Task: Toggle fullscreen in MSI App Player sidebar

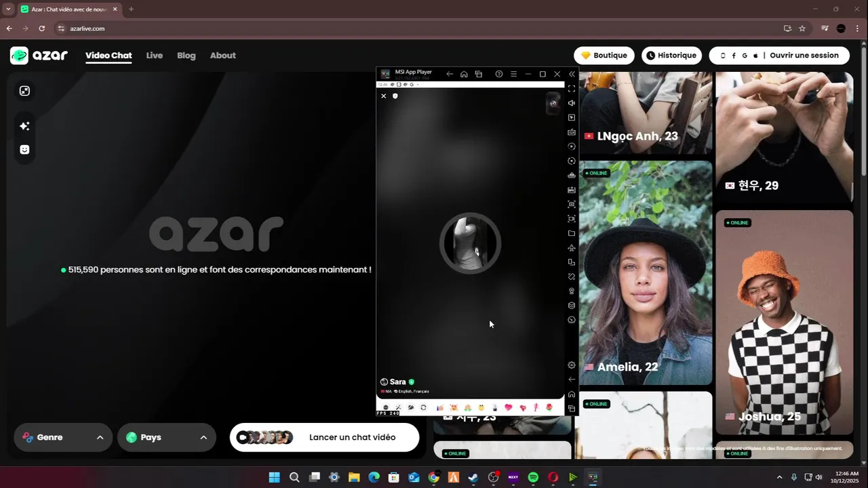Action: [x=572, y=89]
